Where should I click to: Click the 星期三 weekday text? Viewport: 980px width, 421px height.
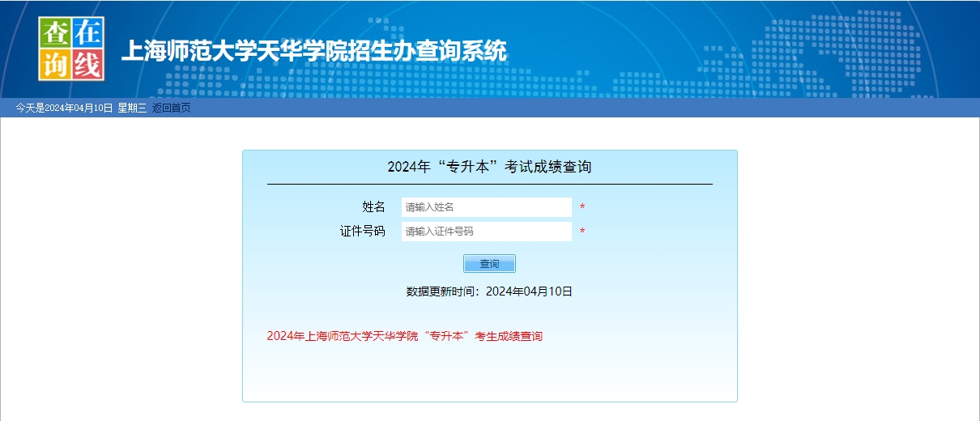[x=132, y=108]
